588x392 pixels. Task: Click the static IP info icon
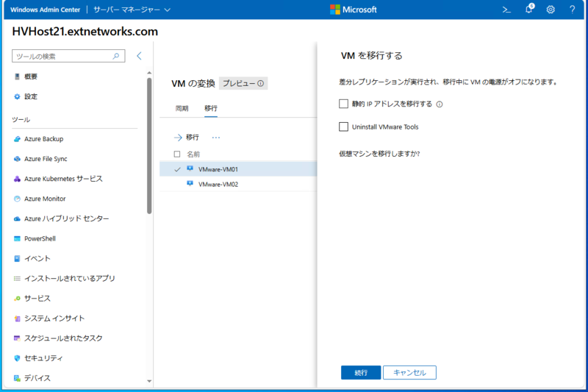(440, 104)
